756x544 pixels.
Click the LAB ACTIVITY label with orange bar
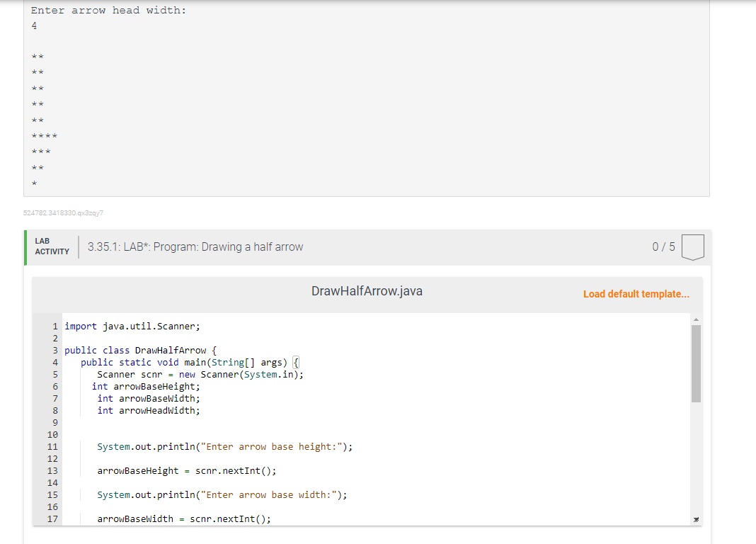(52, 246)
